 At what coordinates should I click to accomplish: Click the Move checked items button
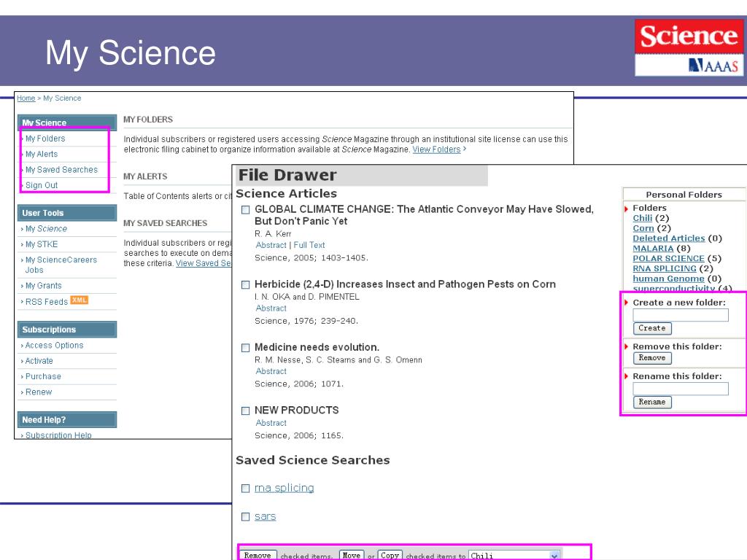pos(352,555)
